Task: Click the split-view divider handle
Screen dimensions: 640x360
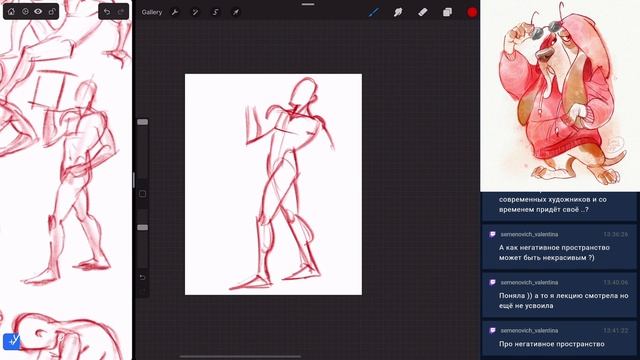Action: pos(133,180)
